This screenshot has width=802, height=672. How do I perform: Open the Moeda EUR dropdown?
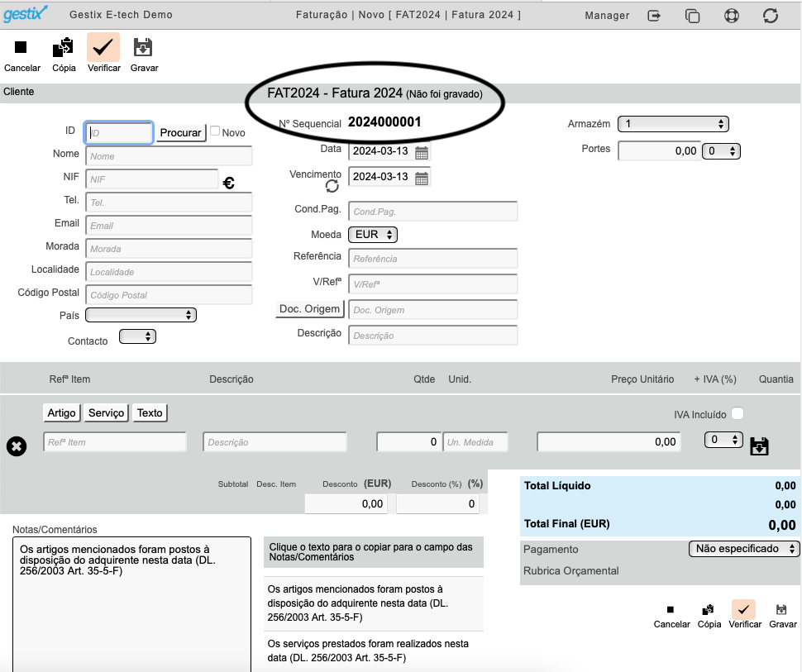[x=373, y=234]
